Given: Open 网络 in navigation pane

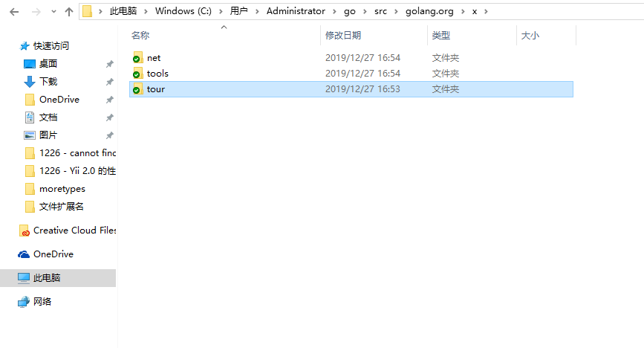Looking at the screenshot, I should pyautogui.click(x=42, y=301).
